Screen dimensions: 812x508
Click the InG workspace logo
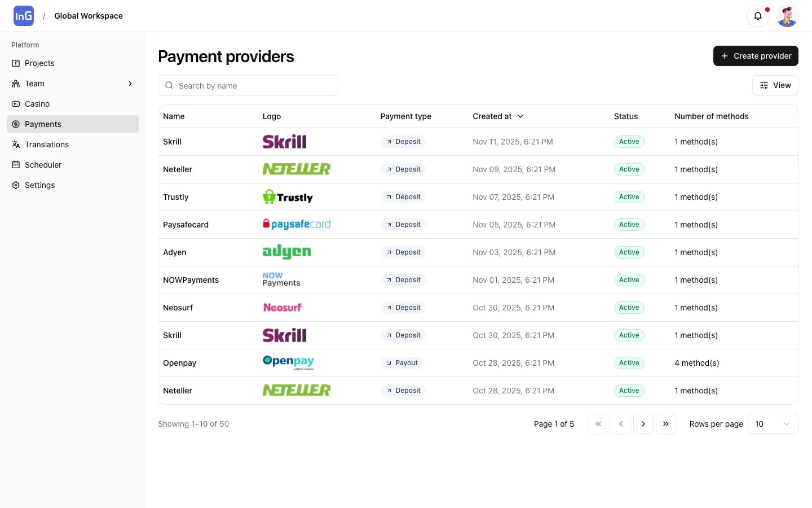click(23, 16)
